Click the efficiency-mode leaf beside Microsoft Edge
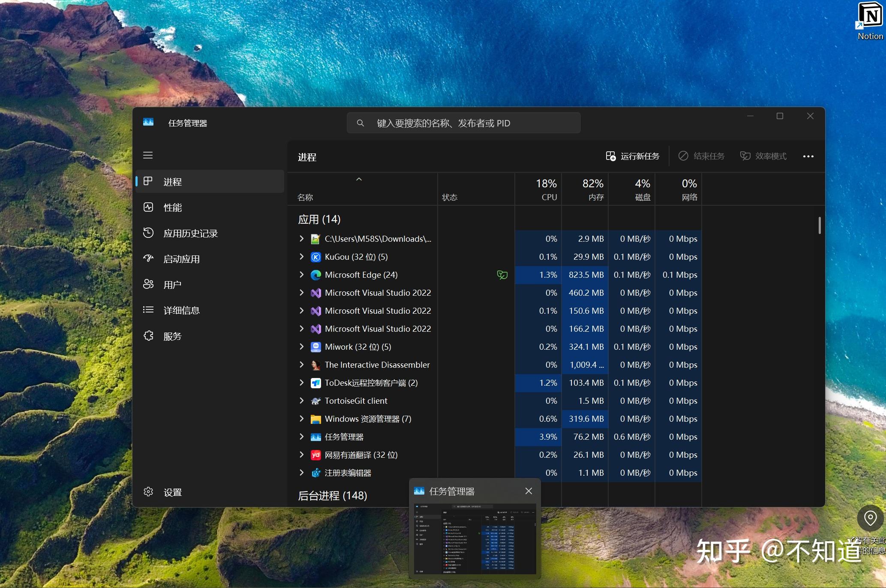The height and width of the screenshot is (588, 886). coord(502,275)
